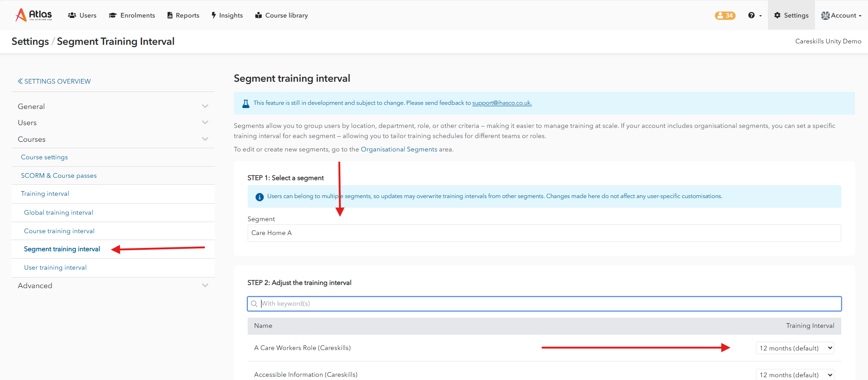Open Course library from top navigation
868x380 pixels.
[281, 15]
